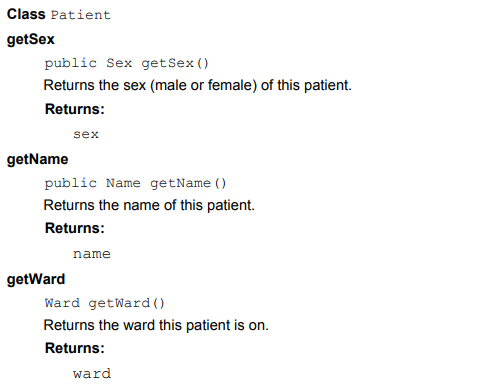498x385 pixels.
Task: Click the word 'female' in the description
Action: click(232, 85)
